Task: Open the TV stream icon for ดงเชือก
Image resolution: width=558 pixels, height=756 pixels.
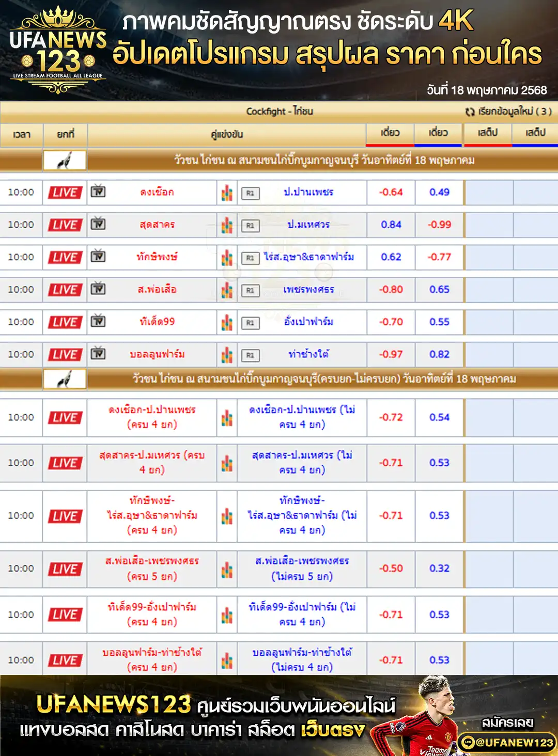Action: point(98,192)
